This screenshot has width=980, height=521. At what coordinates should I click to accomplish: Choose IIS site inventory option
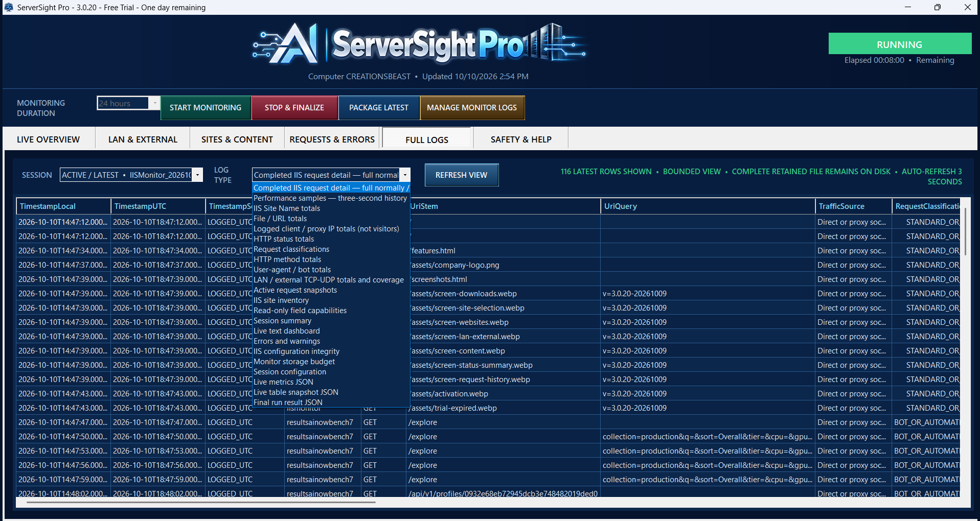pos(331,300)
